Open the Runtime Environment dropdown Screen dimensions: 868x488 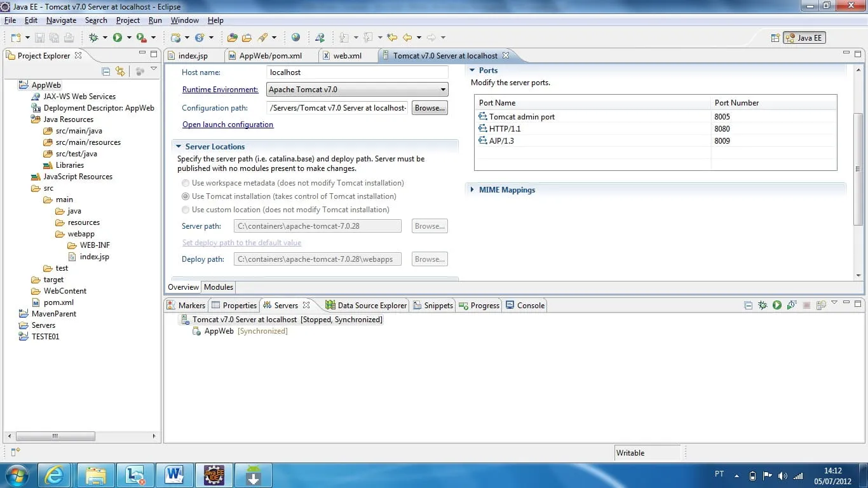(444, 90)
